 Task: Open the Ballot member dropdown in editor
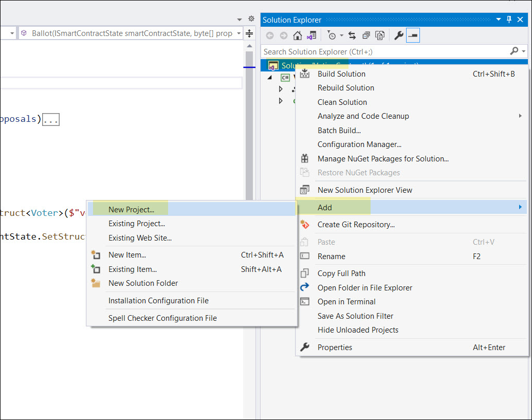click(239, 33)
